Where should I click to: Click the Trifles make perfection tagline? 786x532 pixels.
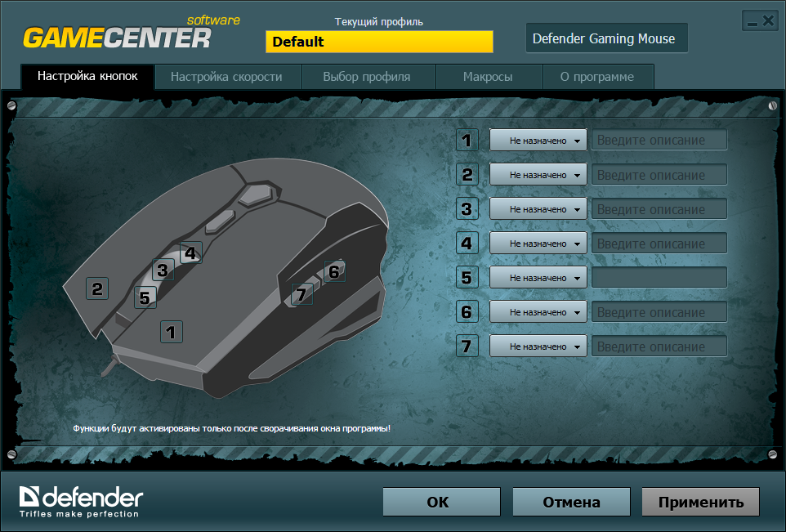coord(78,514)
